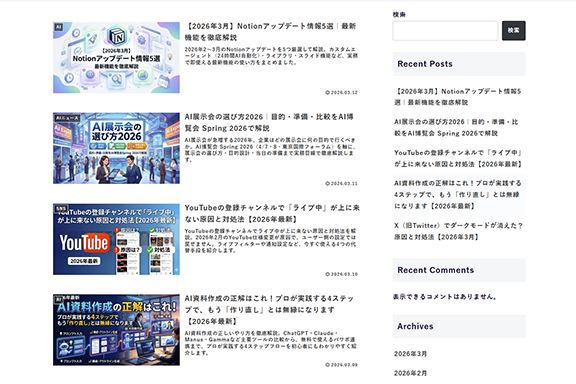The width and height of the screenshot is (576, 384).
Task: Open article title YouTubeの登録チャンネルでライブ中
Action: (272, 213)
